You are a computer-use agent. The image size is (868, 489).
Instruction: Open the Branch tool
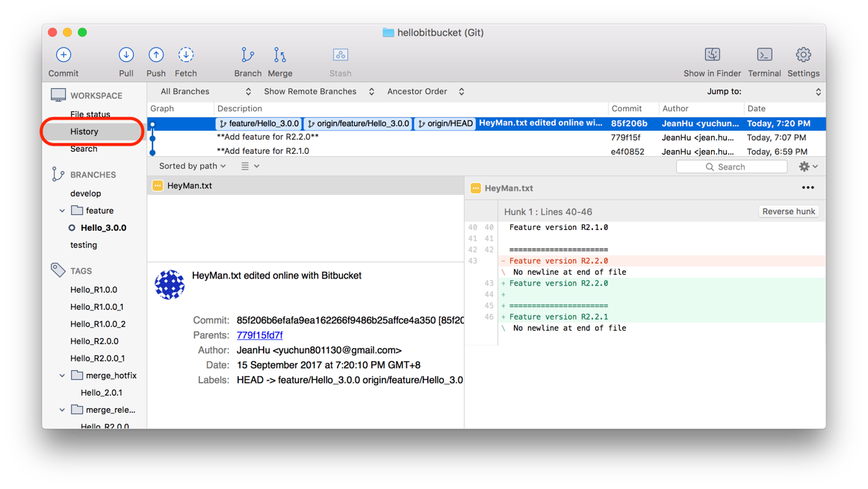[247, 54]
